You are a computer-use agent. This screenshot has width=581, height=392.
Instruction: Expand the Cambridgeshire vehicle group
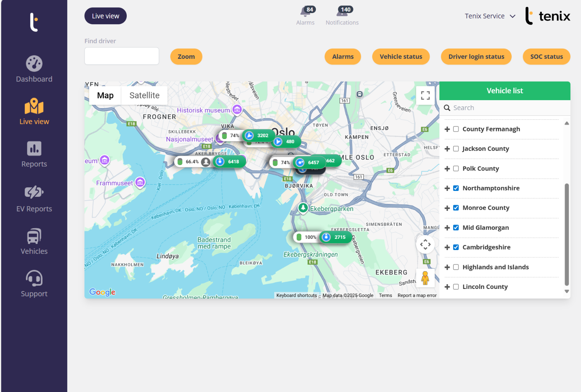coord(447,248)
